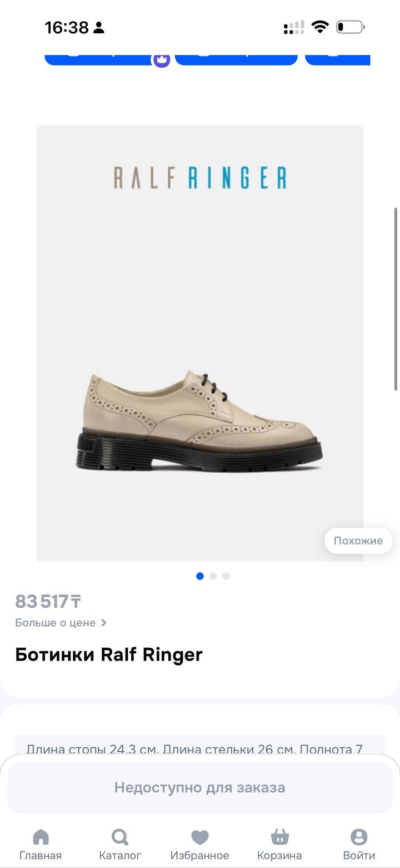Tap the battery indicator icon
Screen dimensions: 400x868
[350, 27]
